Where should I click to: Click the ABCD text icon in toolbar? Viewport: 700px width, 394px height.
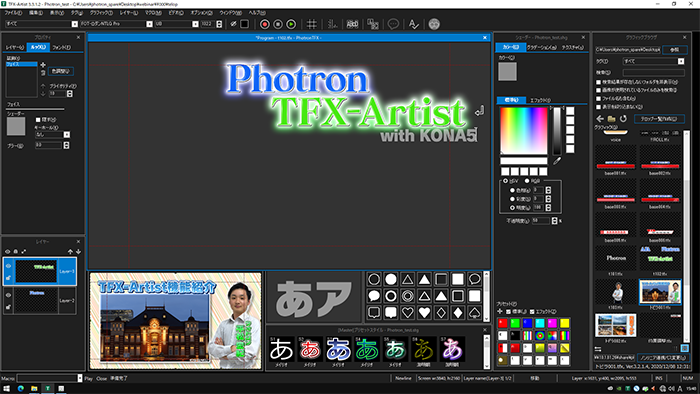[352, 24]
